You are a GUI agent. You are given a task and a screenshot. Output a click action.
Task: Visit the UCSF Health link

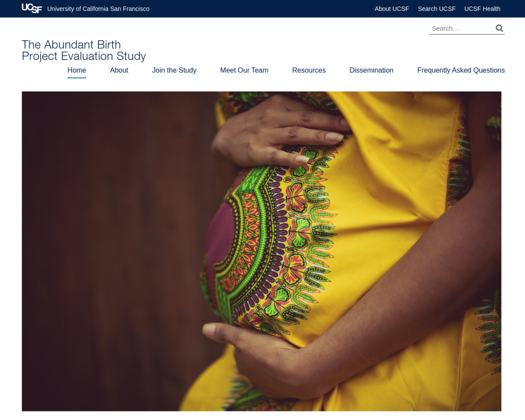click(482, 9)
